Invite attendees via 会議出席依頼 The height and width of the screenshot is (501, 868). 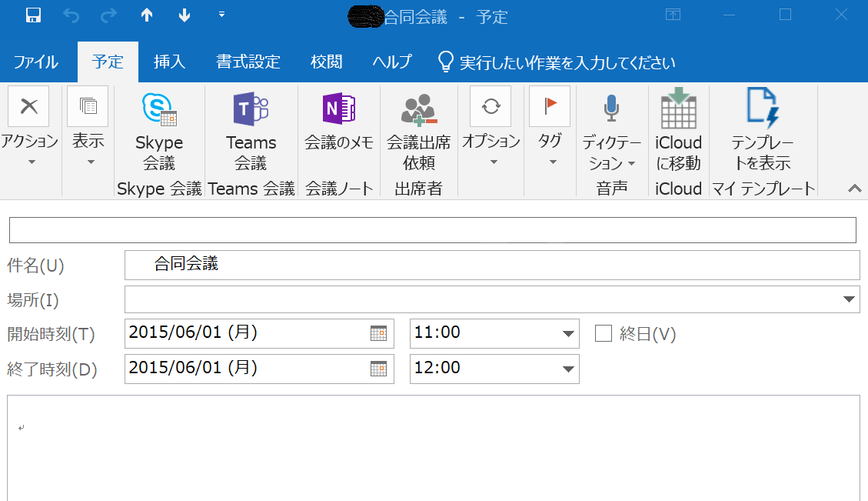[x=418, y=131]
